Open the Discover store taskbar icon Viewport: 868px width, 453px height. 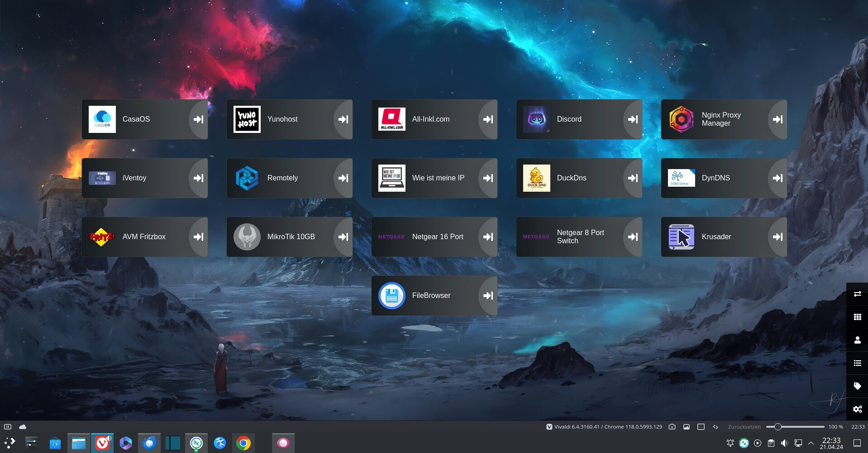coord(55,443)
